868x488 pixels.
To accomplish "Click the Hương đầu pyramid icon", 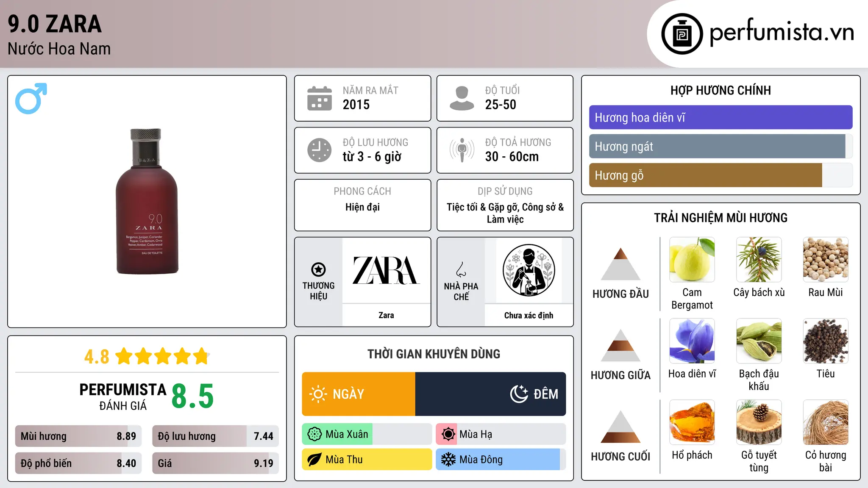I will (620, 264).
